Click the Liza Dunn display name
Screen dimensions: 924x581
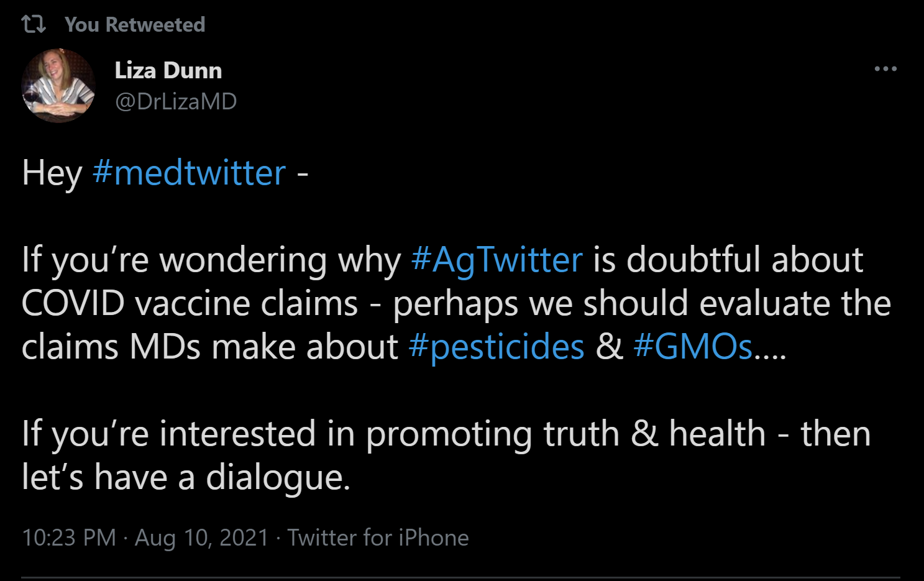(x=168, y=71)
